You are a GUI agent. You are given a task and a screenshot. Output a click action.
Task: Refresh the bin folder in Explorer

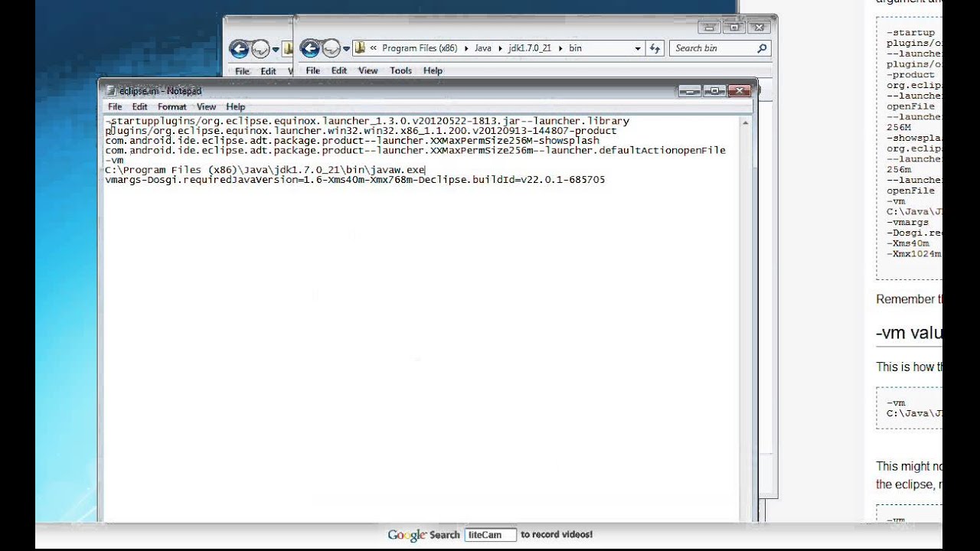pyautogui.click(x=655, y=48)
